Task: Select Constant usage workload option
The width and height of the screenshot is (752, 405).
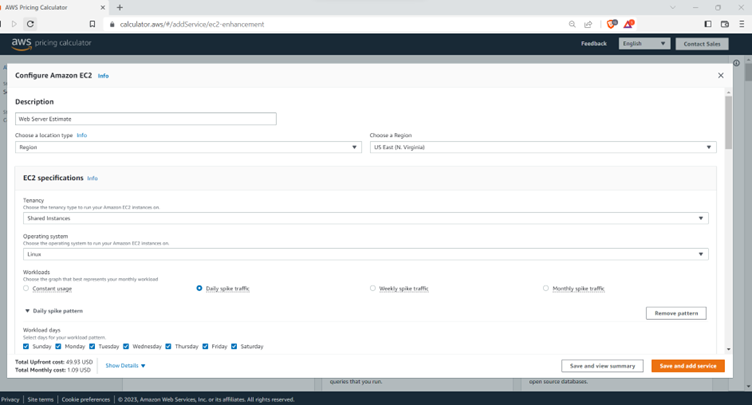Action: 26,288
